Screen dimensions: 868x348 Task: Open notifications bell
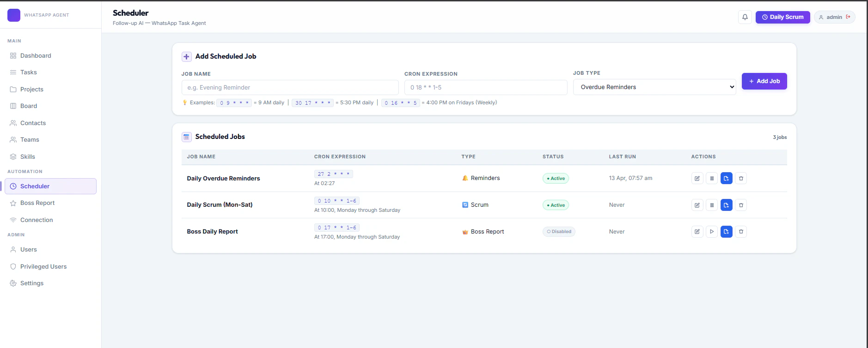[x=745, y=17]
